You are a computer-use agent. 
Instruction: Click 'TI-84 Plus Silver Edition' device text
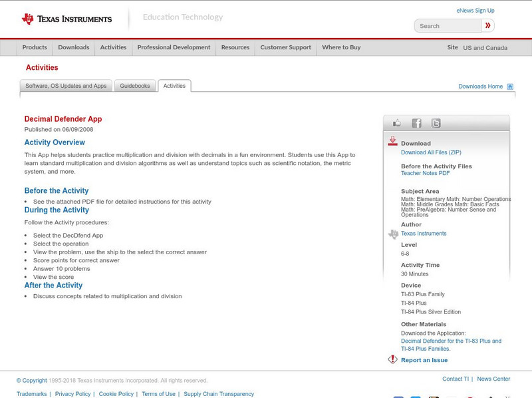431,311
